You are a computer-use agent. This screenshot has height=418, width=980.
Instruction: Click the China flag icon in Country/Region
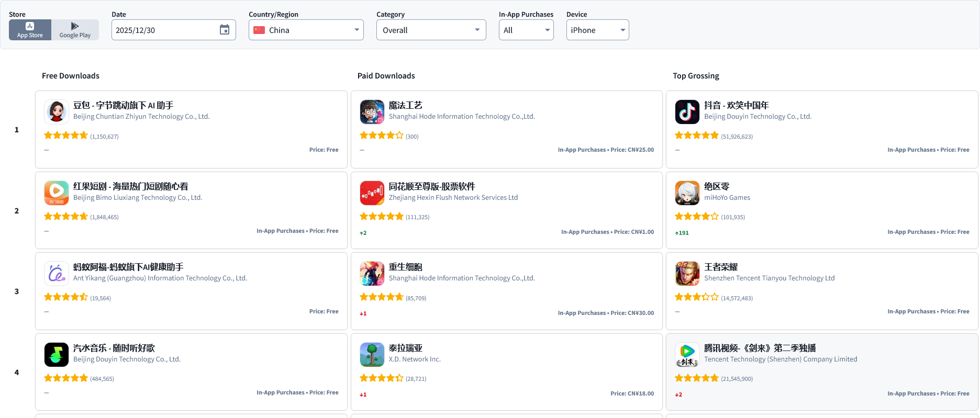pyautogui.click(x=259, y=30)
